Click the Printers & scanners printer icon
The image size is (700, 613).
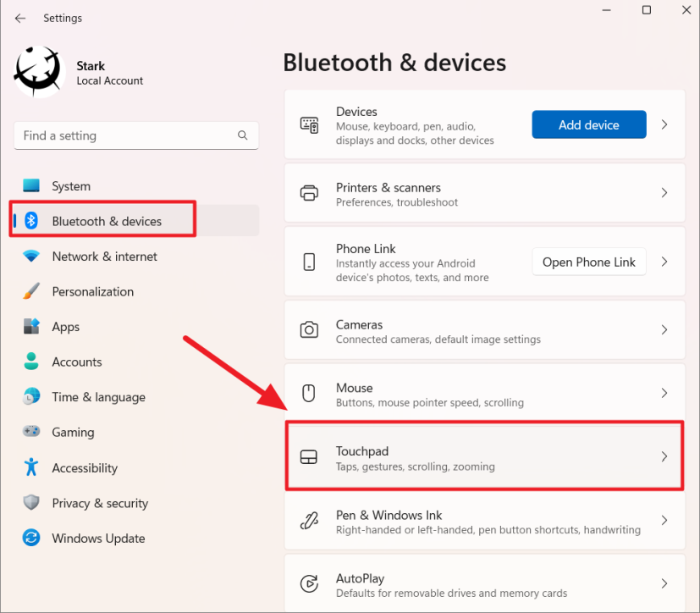pyautogui.click(x=309, y=193)
